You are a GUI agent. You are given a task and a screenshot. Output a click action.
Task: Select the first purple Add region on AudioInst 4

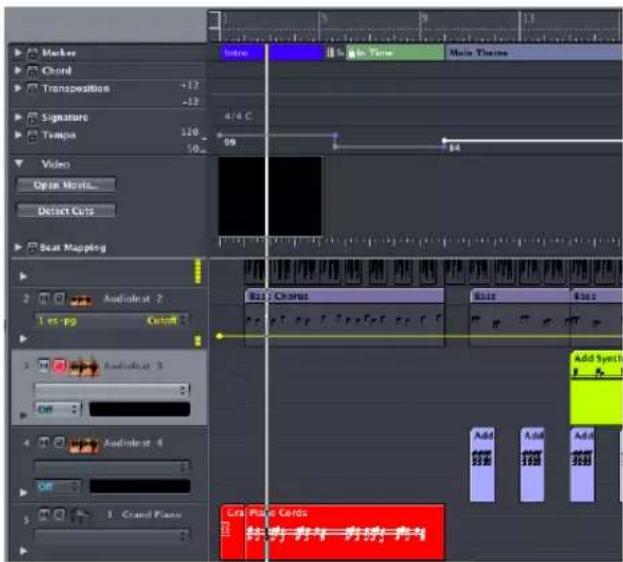pos(482,465)
